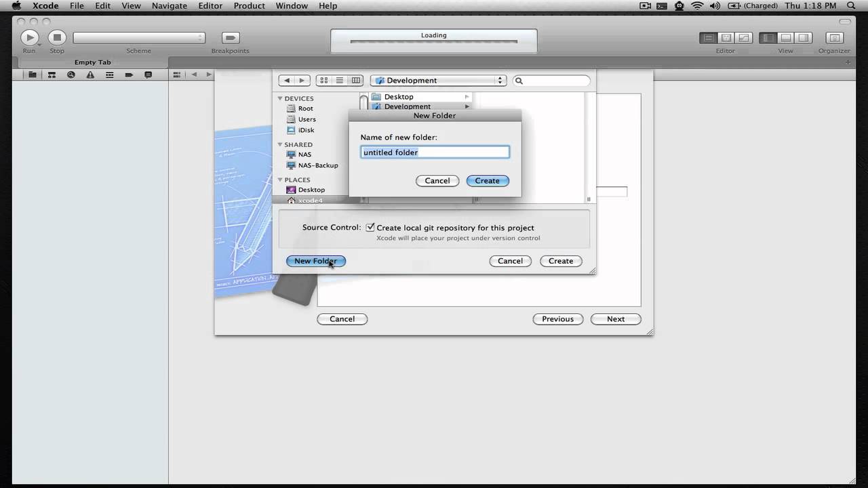This screenshot has width=868, height=488.
Task: Open the Development location popup
Action: pyautogui.click(x=438, y=80)
